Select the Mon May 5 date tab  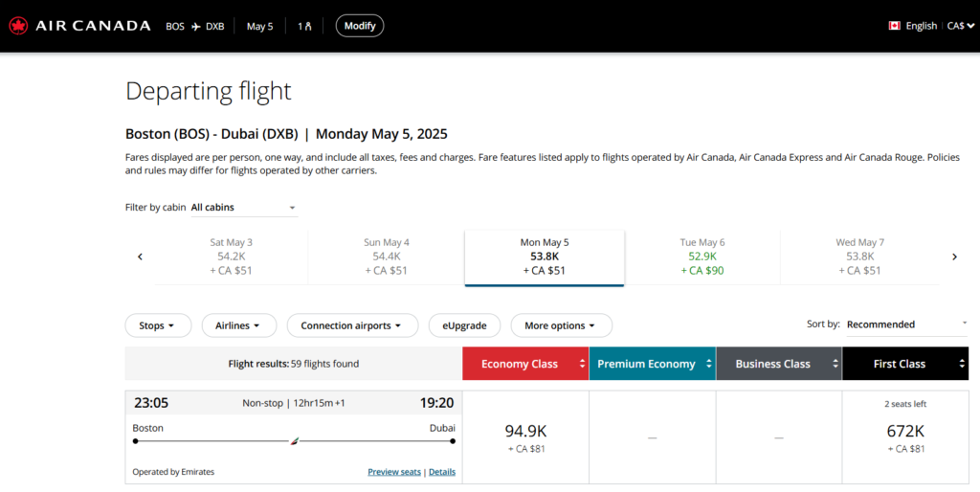pyautogui.click(x=545, y=257)
